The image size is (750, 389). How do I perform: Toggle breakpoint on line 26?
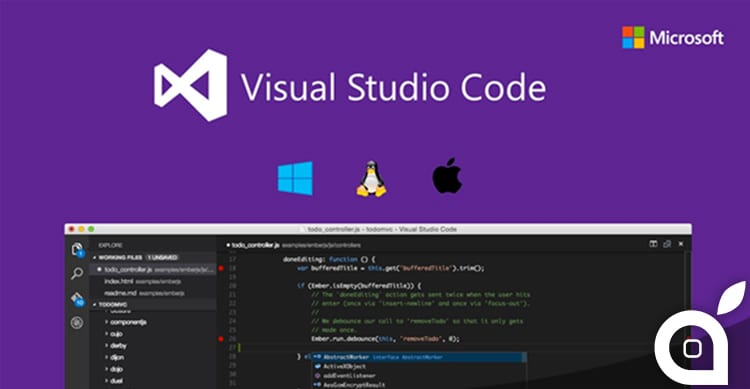(x=221, y=339)
